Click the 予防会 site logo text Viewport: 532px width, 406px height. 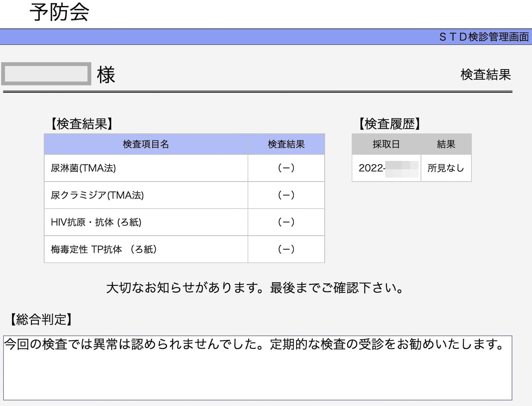(x=60, y=12)
